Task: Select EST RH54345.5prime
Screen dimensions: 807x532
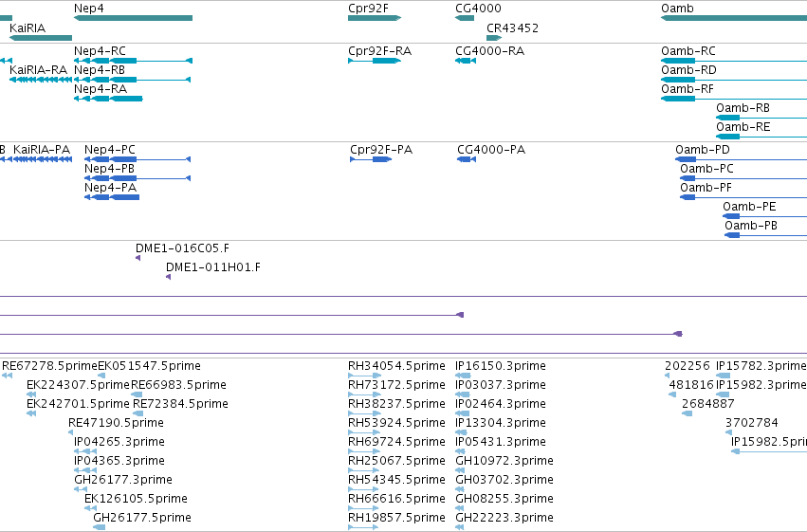Action: (x=364, y=489)
